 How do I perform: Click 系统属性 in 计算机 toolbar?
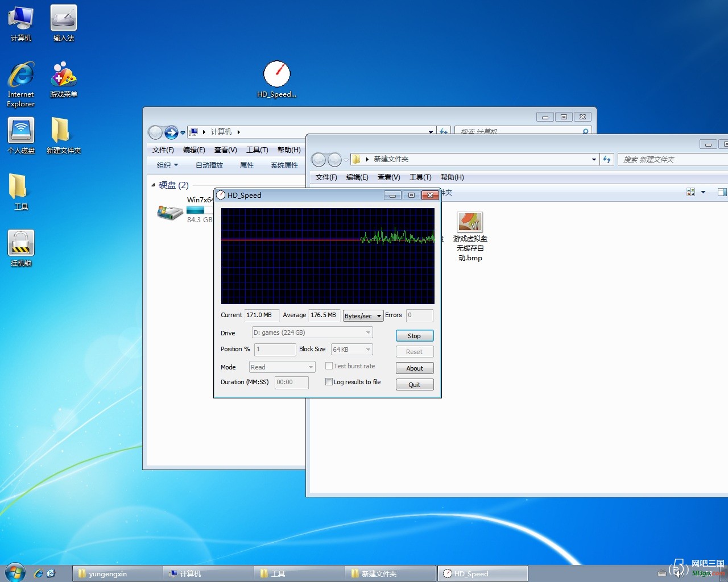pos(284,165)
